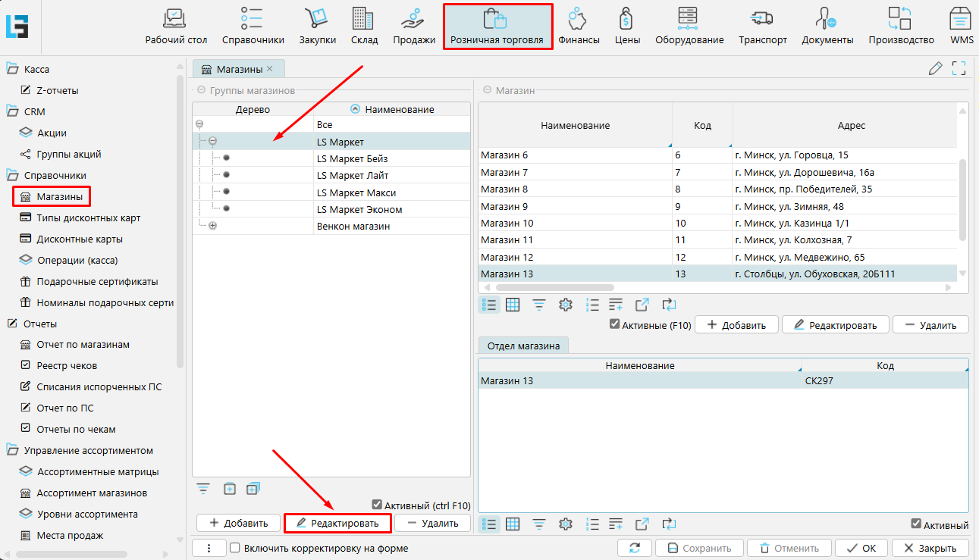Collapse the Группы магазинов panel
Image resolution: width=979 pixels, height=560 pixels.
point(201,90)
